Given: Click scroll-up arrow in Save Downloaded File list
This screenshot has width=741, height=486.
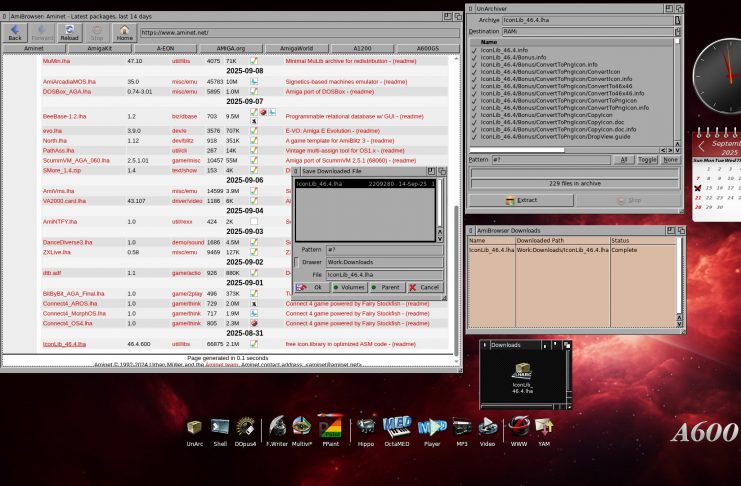Looking at the screenshot, I should pos(439,232).
